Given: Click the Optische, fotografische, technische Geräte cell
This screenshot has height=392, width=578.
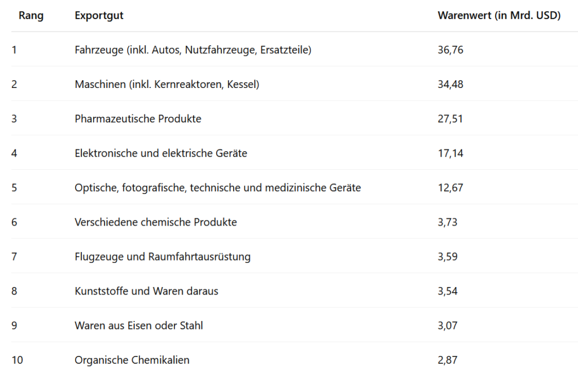Looking at the screenshot, I should [x=217, y=188].
